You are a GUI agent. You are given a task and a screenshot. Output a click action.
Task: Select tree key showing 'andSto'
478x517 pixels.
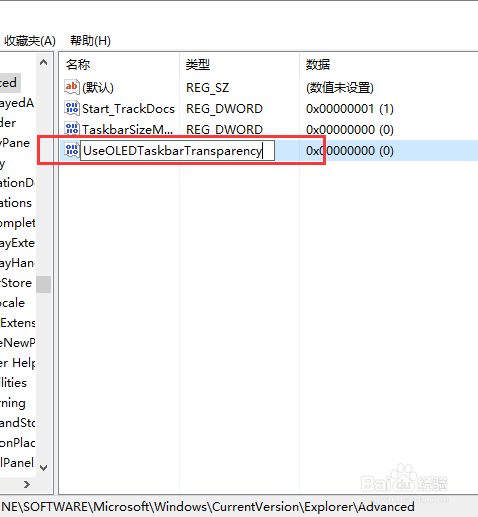pyautogui.click(x=17, y=423)
